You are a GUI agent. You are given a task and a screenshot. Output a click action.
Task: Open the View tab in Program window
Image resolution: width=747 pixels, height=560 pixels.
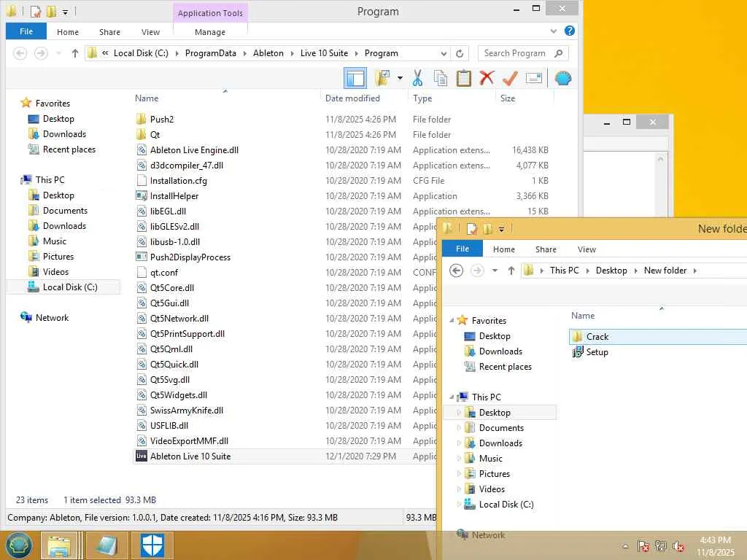click(150, 32)
